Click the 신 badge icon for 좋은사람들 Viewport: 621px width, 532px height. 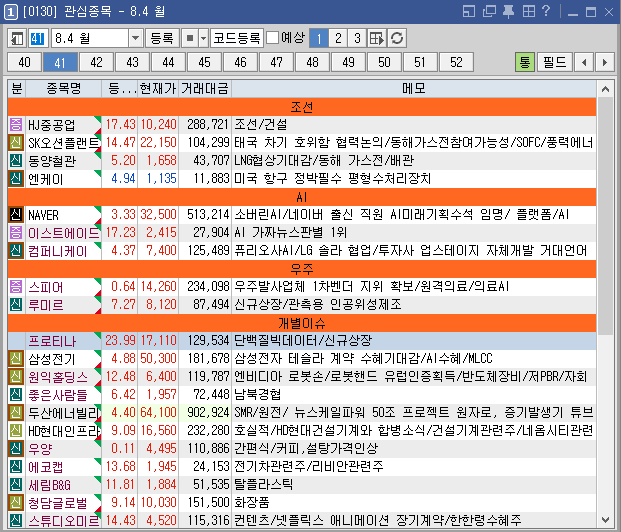point(16,395)
